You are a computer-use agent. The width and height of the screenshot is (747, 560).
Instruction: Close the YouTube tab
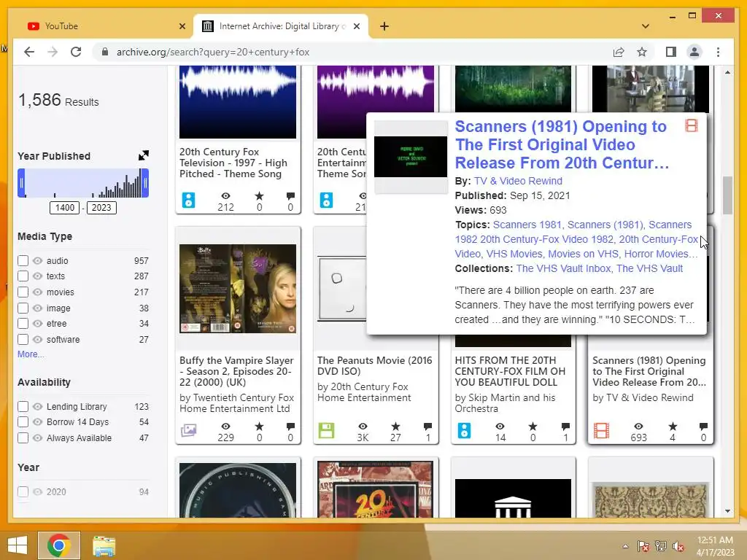pos(182,26)
